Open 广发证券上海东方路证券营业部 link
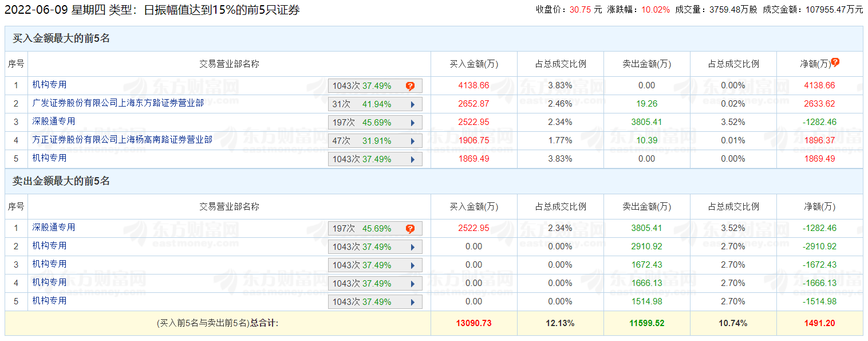This screenshot has height=341, width=868. pos(117,103)
